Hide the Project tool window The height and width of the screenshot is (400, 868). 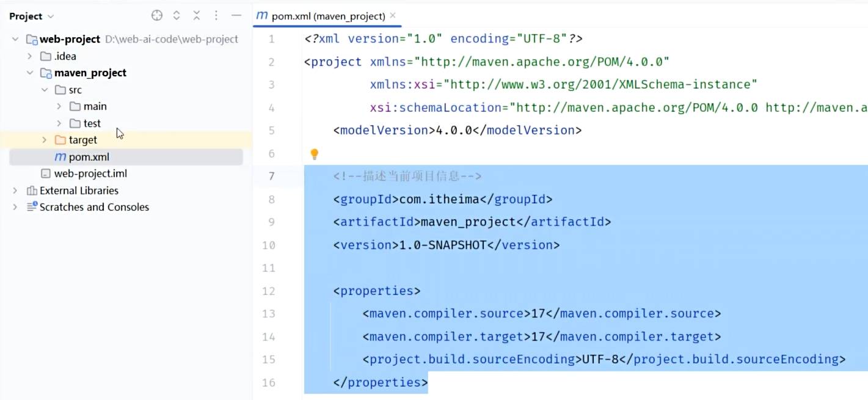(236, 16)
